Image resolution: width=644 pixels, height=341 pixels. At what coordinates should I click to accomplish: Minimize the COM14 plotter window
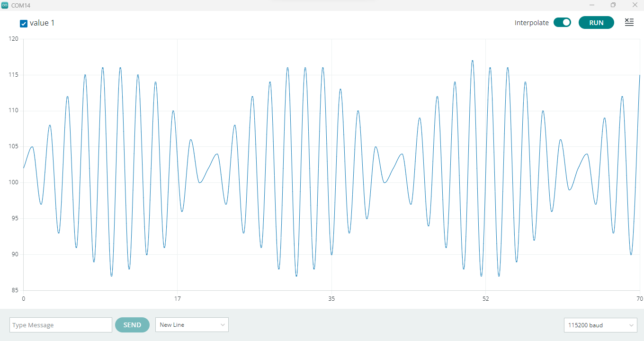point(591,5)
